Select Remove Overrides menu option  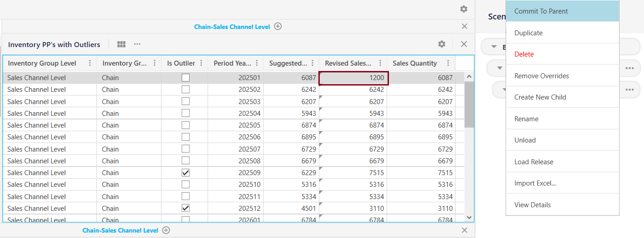pos(562,76)
